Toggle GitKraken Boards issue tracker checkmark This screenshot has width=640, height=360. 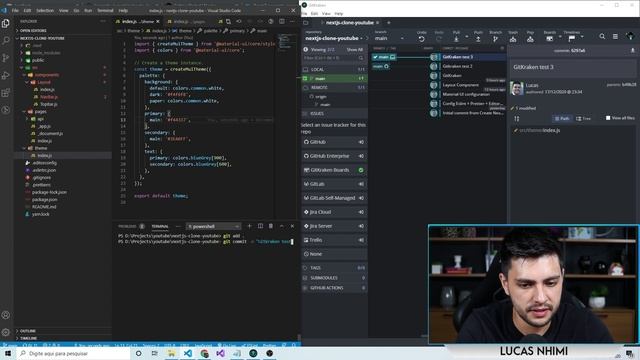(x=361, y=170)
